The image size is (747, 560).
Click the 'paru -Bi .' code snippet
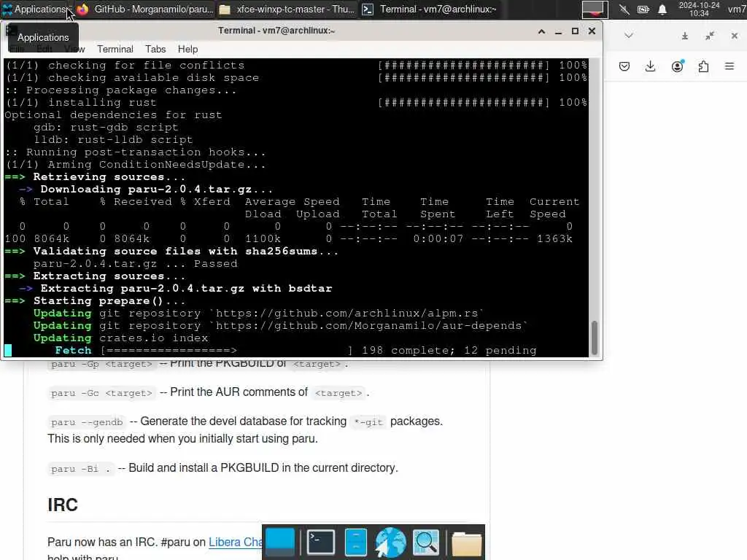pyautogui.click(x=80, y=469)
